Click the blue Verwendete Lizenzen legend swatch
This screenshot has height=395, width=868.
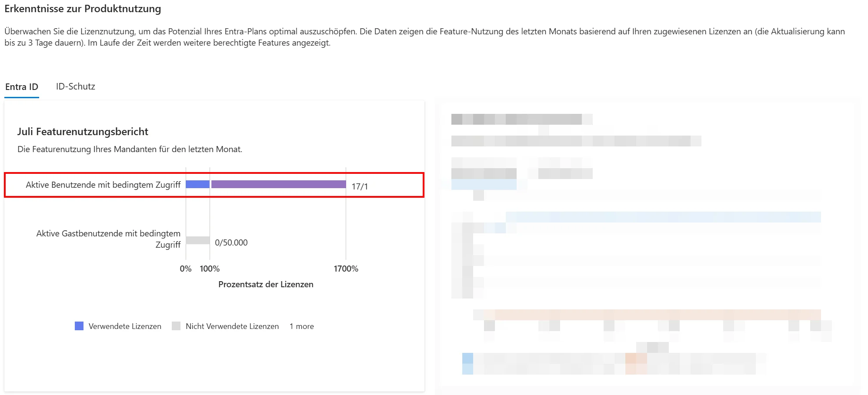point(79,326)
